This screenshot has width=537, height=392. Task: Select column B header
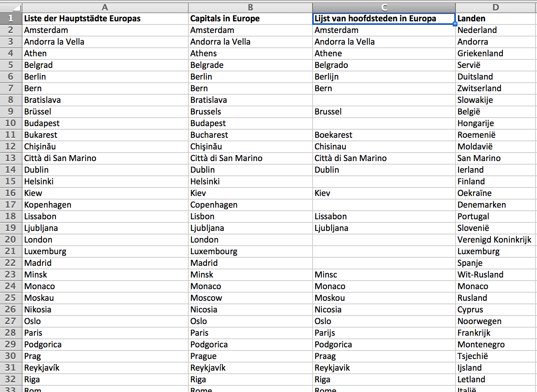(250, 7)
